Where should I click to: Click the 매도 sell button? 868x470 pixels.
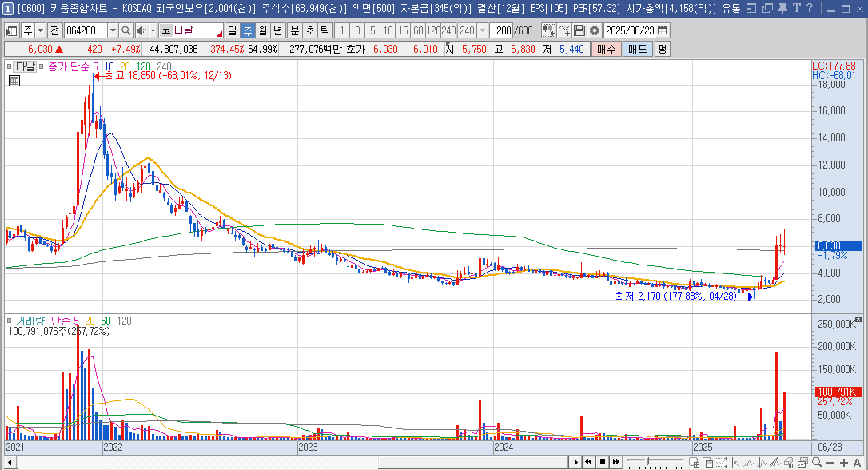637,49
